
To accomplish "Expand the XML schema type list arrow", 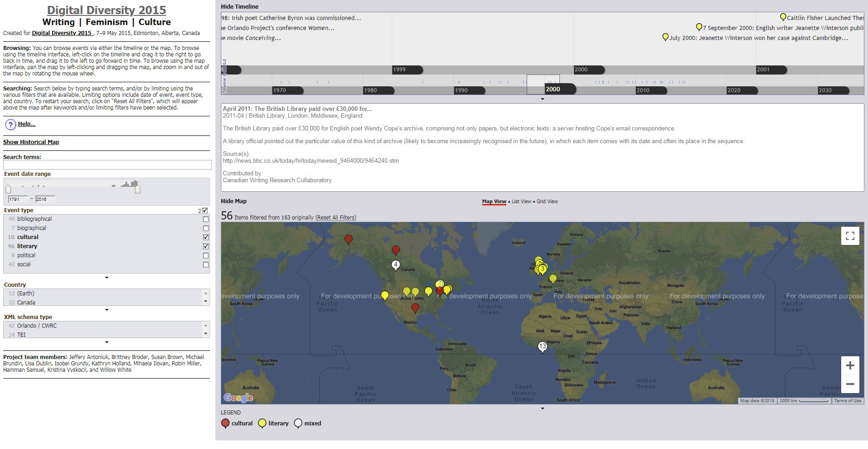I will click(107, 342).
